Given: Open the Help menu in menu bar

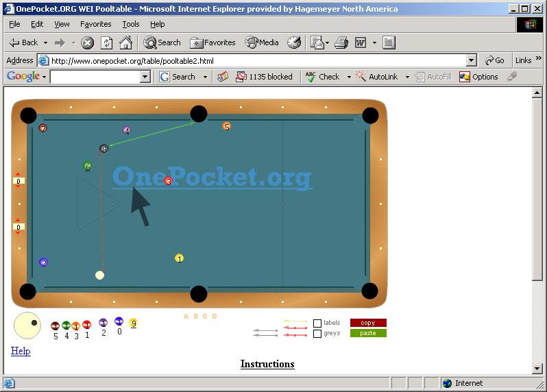Looking at the screenshot, I should pyautogui.click(x=158, y=24).
